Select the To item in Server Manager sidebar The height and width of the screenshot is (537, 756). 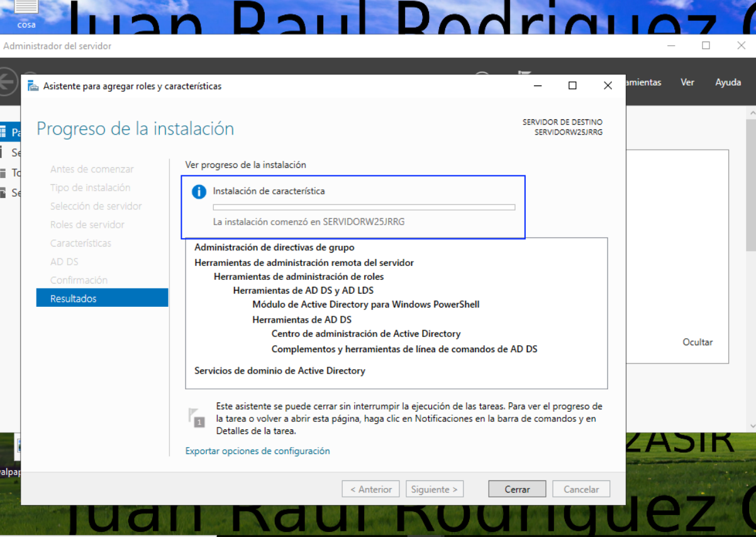(11, 173)
